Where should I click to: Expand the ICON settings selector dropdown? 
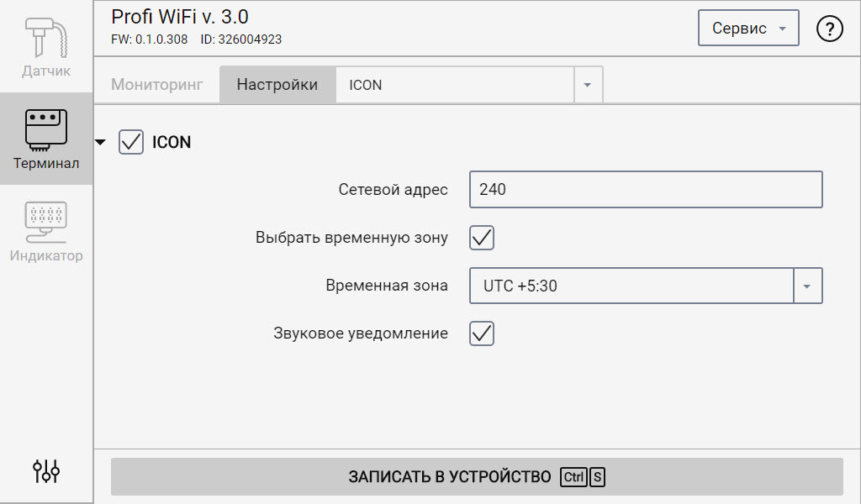coord(588,85)
